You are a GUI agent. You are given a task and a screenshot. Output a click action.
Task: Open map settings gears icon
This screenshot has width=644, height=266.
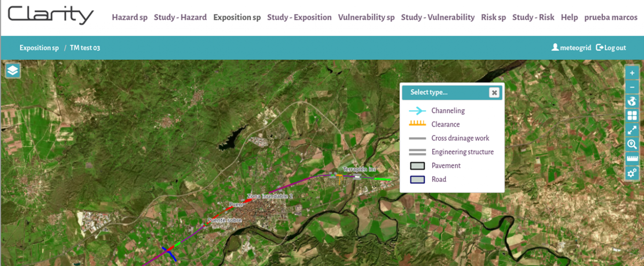(632, 173)
